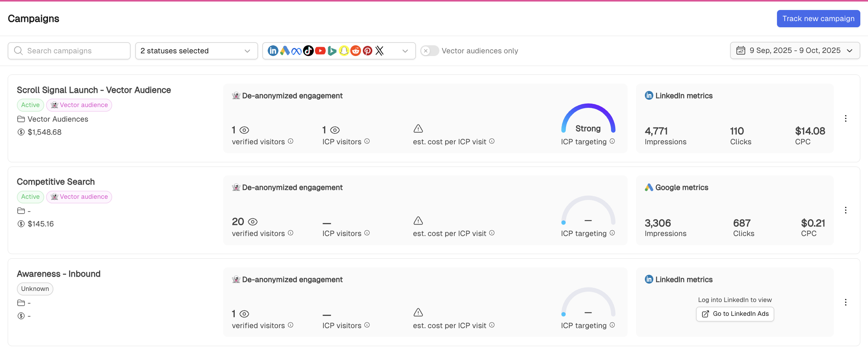
Task: Click ICP visitors info icon for Scroll Signal Launch
Action: click(x=367, y=141)
